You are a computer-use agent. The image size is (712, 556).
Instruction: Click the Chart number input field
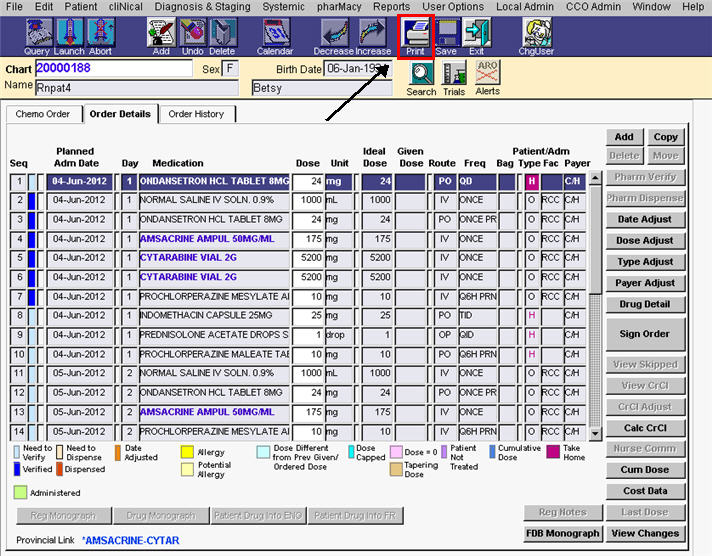[114, 69]
